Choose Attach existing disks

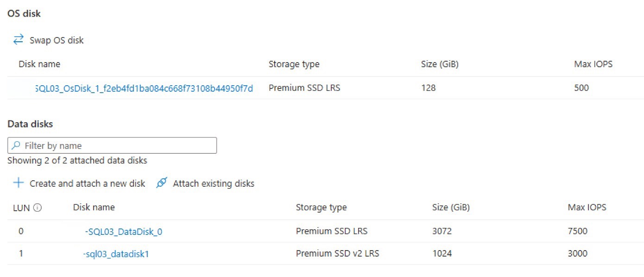point(214,183)
